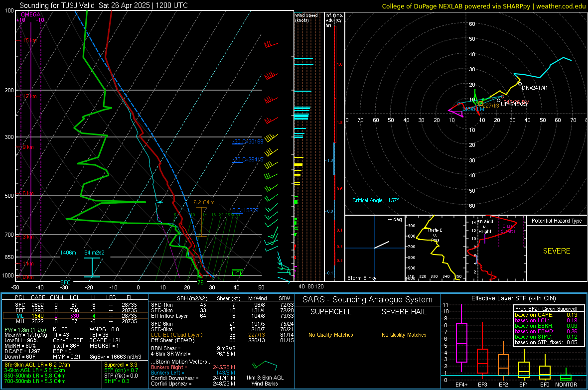Click the Bunkers Right storm motion line
The height and width of the screenshot is (390, 588).
[x=193, y=367]
